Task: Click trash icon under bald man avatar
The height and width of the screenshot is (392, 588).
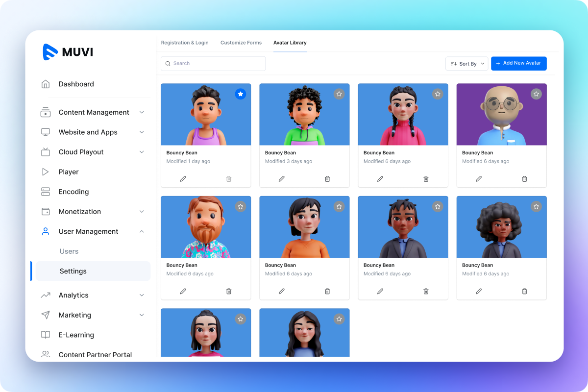Action: click(x=524, y=179)
